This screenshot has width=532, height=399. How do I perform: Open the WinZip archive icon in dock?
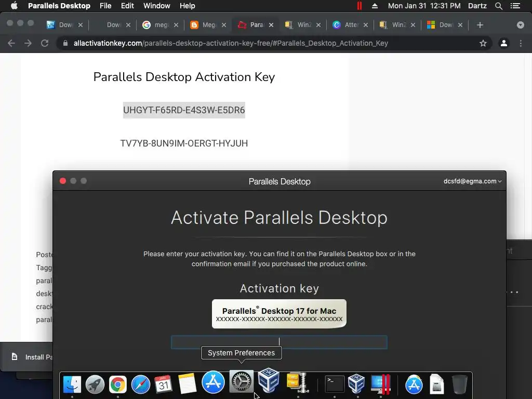pyautogui.click(x=298, y=382)
